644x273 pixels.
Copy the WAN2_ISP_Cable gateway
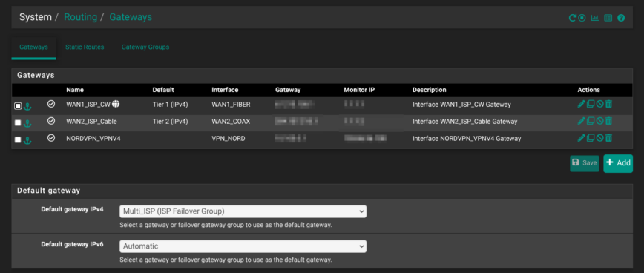tap(591, 121)
